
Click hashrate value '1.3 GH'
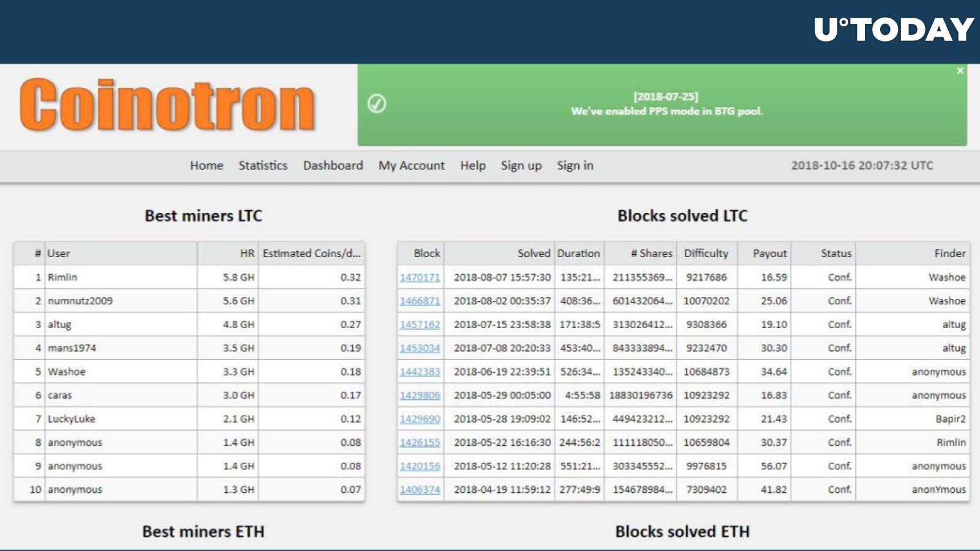click(x=238, y=489)
